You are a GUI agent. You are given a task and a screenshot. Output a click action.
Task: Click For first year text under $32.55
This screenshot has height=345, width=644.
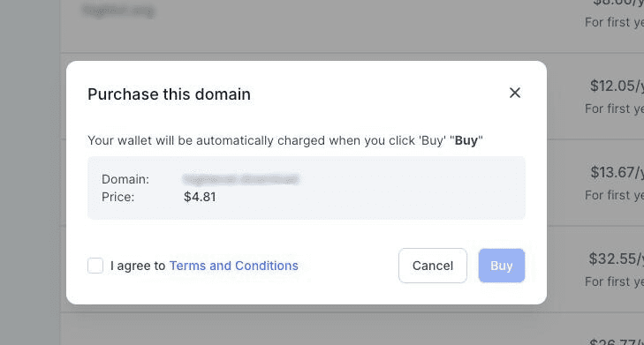click(614, 281)
